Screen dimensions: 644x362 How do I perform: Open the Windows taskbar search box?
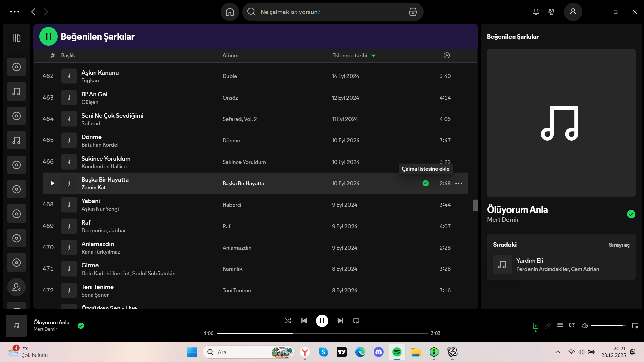[x=248, y=352]
